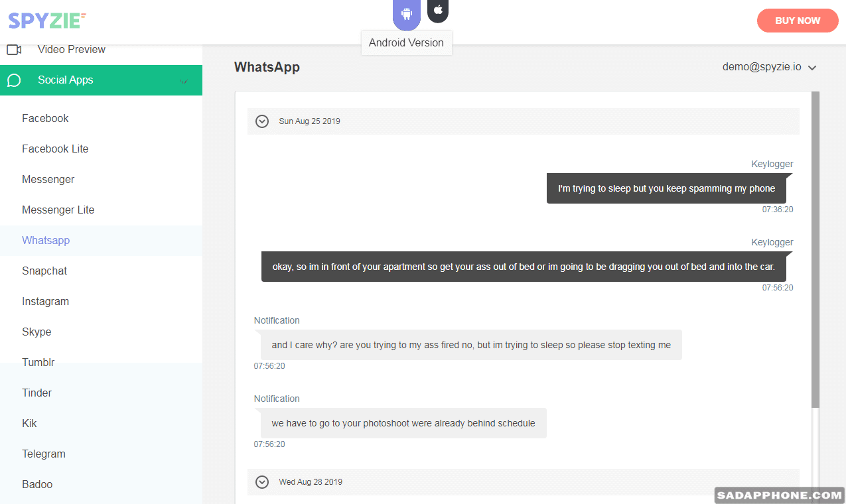Open Telegram in the sidebar
846x504 pixels.
(44, 454)
